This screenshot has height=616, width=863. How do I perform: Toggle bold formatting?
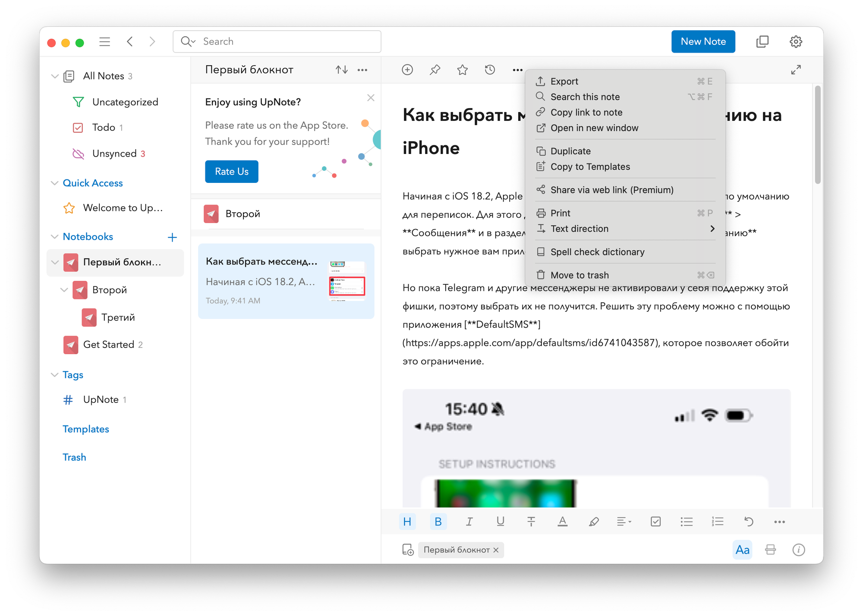tap(438, 522)
